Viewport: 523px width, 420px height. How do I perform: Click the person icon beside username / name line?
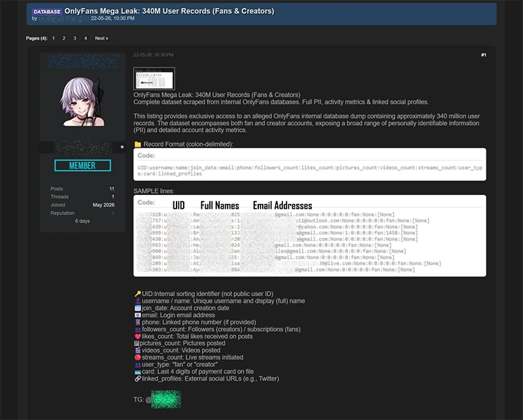tap(138, 301)
